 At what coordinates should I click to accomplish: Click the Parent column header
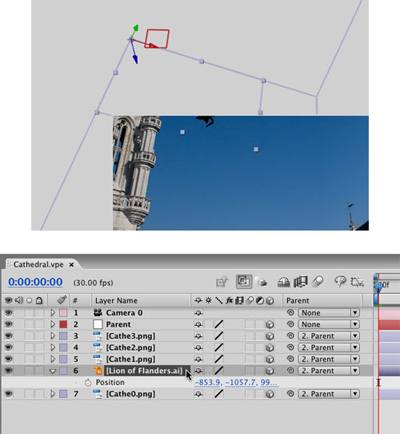click(298, 300)
